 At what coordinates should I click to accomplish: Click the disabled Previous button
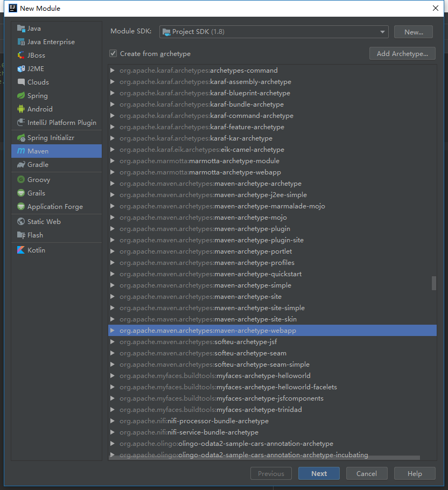coord(271,473)
